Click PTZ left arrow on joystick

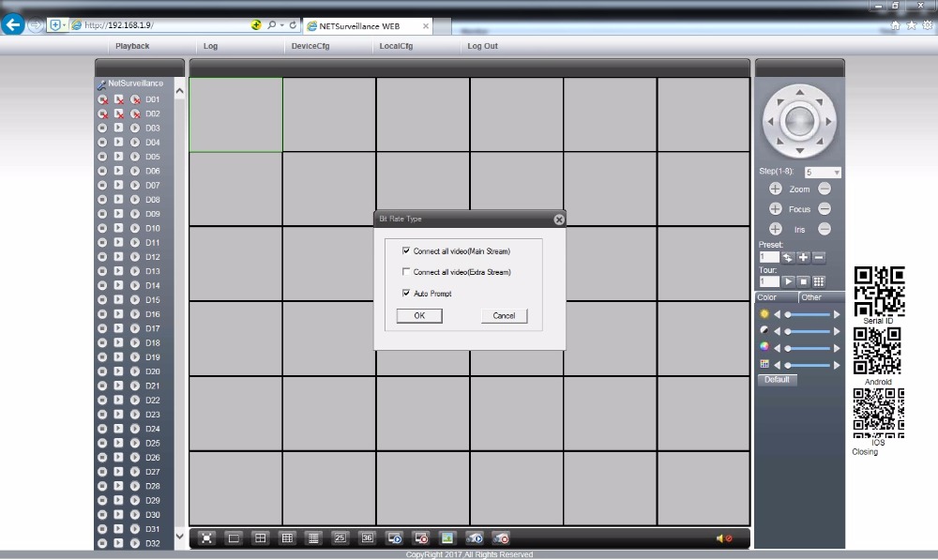click(770, 121)
